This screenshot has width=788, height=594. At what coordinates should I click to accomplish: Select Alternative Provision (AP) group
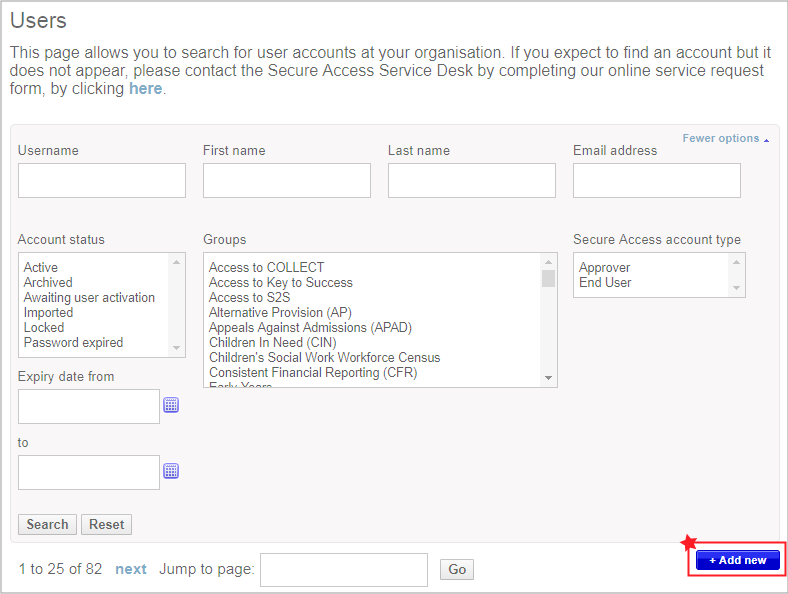click(280, 313)
